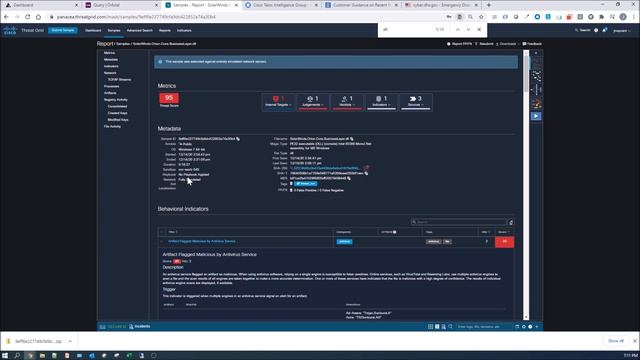This screenshot has height=360, width=640.
Task: Click the Incidents button in bottom ribbon
Action: pos(140,327)
